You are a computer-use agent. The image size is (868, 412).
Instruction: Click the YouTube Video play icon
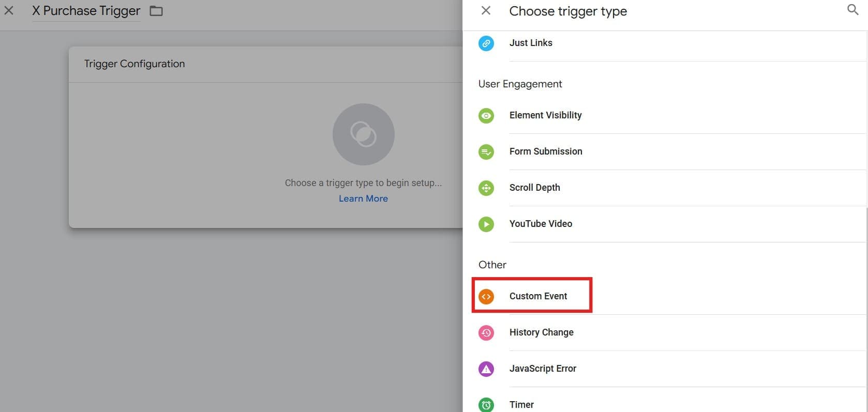pos(486,224)
